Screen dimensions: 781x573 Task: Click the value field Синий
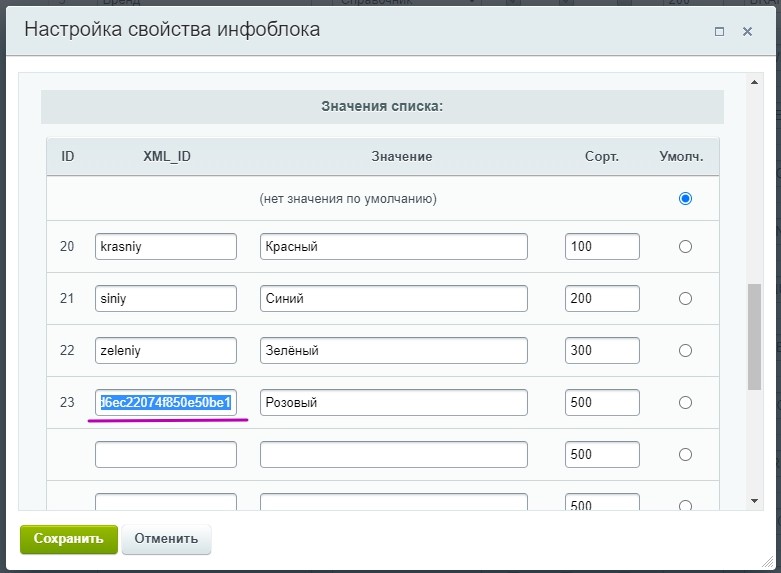tap(393, 298)
